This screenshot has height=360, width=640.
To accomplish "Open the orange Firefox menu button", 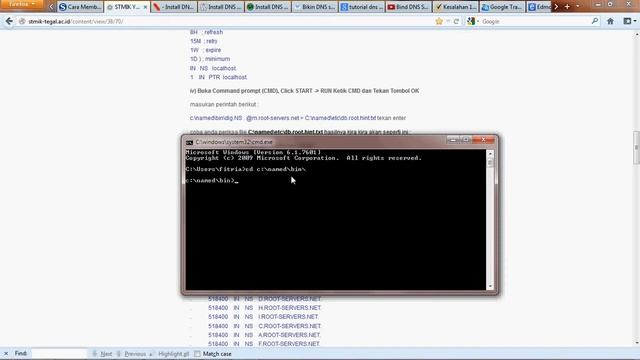I will click(x=21, y=4).
